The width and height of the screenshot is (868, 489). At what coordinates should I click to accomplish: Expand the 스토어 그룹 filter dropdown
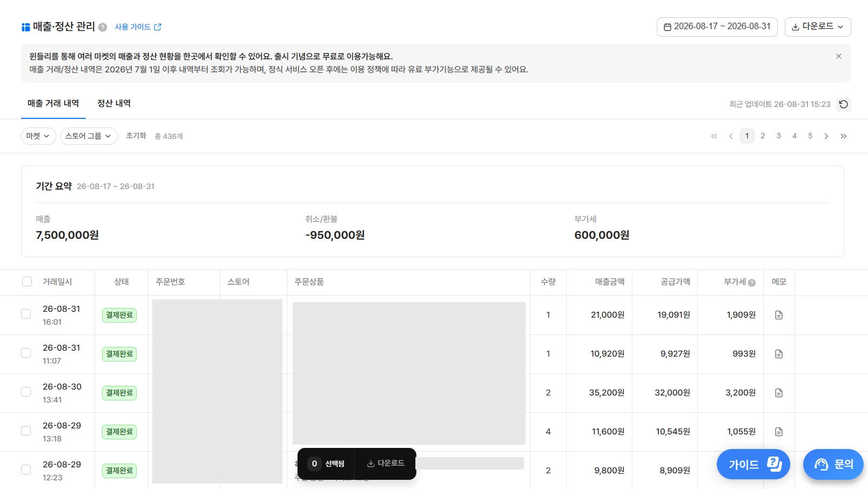tap(89, 136)
